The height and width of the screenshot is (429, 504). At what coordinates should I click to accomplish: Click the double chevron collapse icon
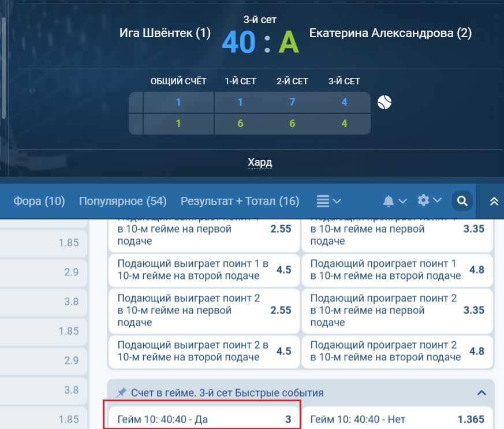(494, 201)
